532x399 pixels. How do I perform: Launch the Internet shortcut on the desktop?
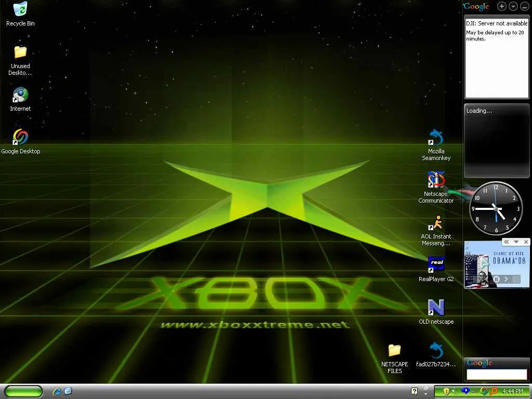coord(20,95)
